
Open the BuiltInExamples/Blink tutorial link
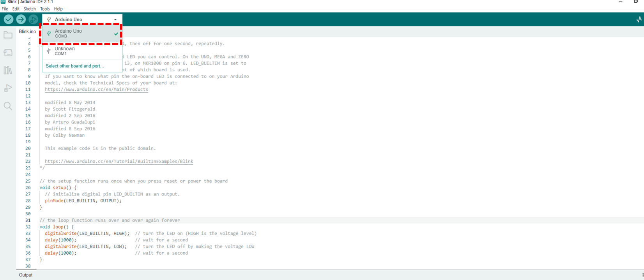(119, 161)
